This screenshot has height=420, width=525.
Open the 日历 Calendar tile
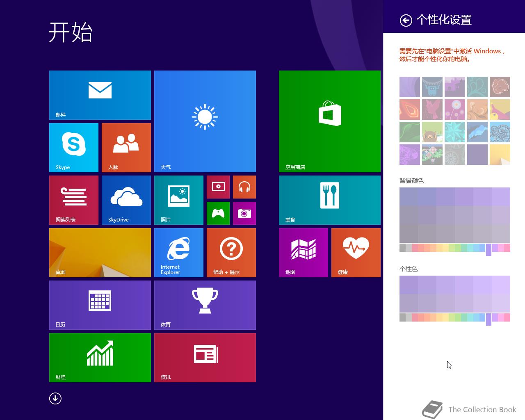tap(100, 305)
